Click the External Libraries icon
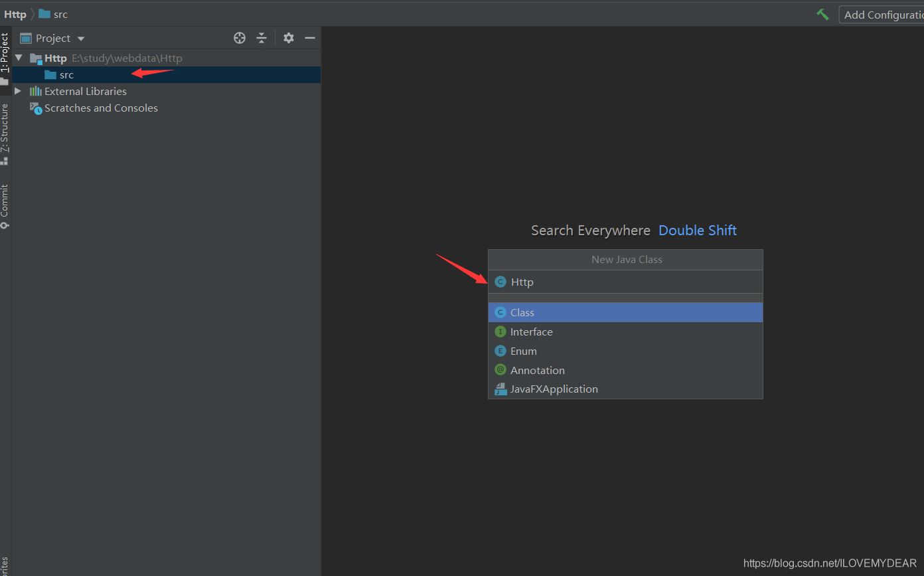 click(36, 91)
